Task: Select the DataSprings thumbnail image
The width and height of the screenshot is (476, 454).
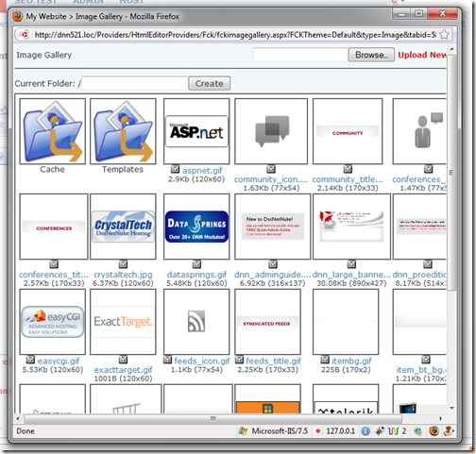Action: (x=196, y=227)
